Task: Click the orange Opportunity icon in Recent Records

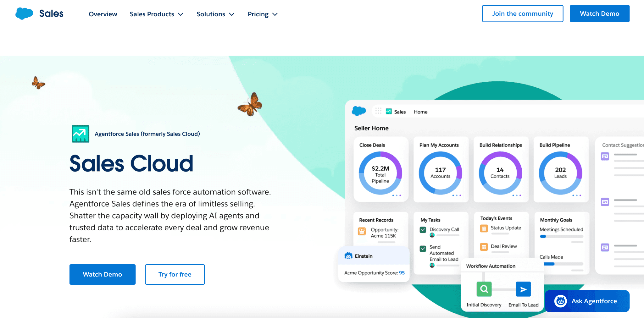Action: 362,231
